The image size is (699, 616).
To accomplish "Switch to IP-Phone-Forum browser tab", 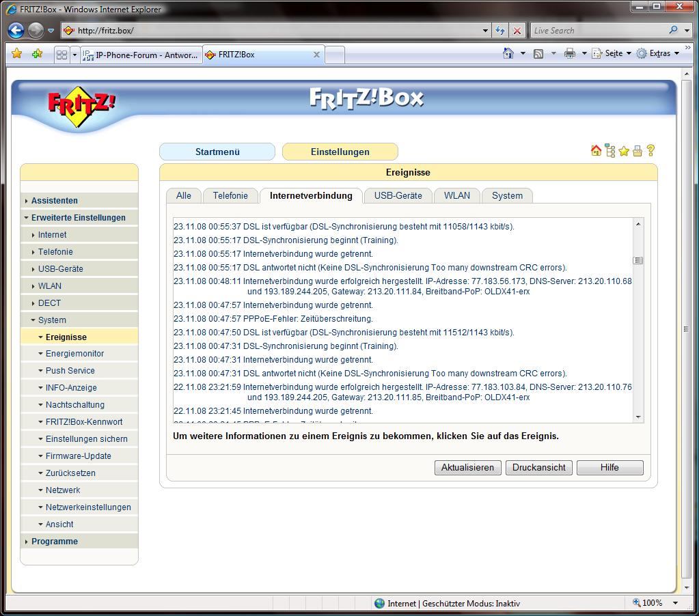I will coord(141,55).
